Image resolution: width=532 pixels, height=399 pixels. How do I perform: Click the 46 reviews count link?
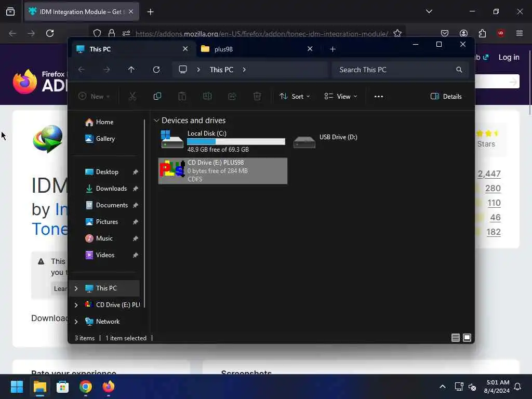point(495,218)
